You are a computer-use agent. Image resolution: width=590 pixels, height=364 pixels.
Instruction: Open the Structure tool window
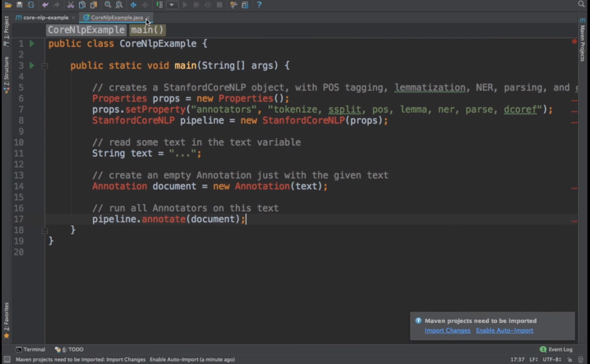[6, 74]
